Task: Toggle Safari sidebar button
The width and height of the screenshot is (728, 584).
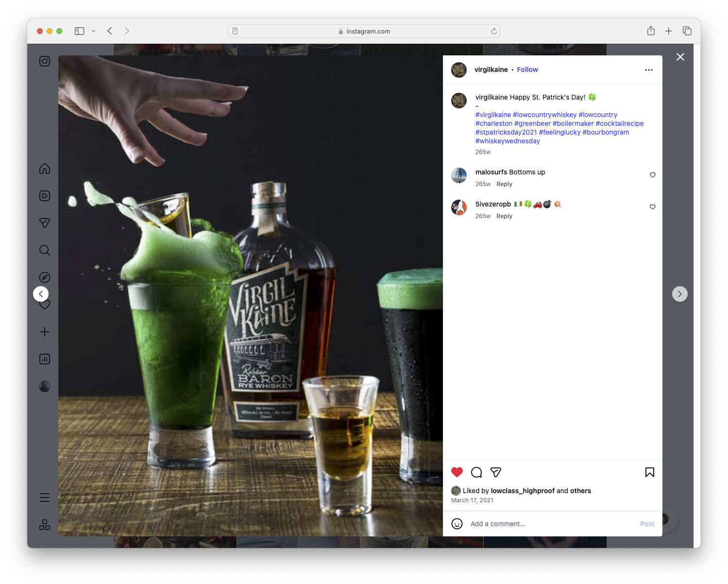Action: tap(80, 31)
